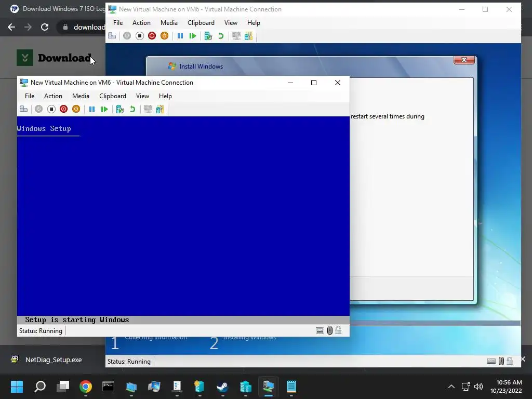Click Revert icon in front VM toolbar
Viewport: 532px width, 399px height.
[132, 109]
